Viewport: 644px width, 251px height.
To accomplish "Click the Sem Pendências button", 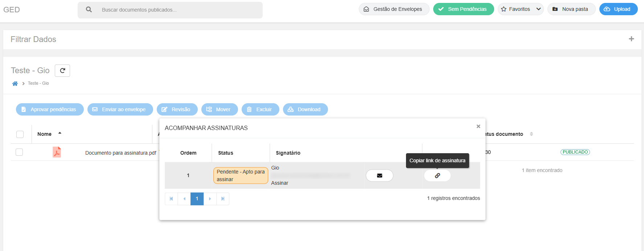I will pos(463,9).
